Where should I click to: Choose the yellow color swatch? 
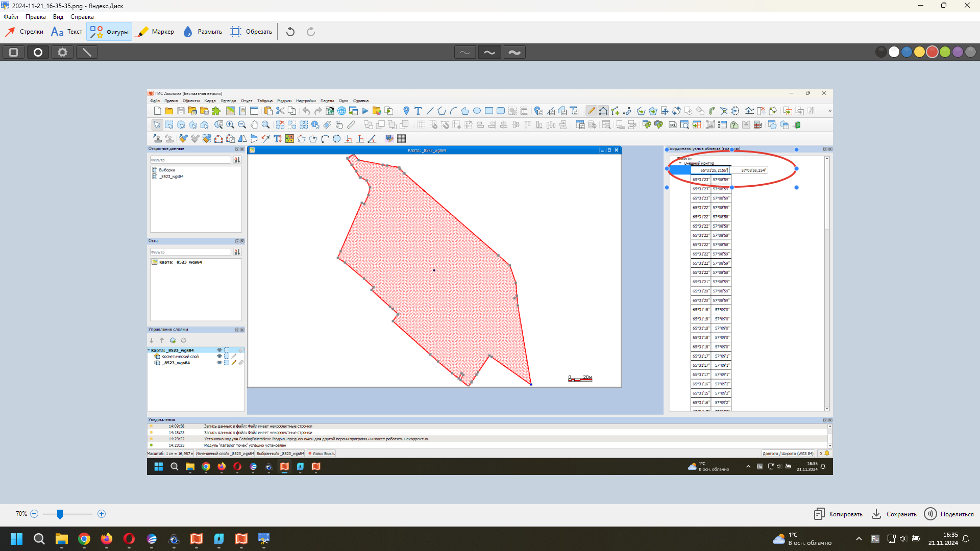point(919,52)
